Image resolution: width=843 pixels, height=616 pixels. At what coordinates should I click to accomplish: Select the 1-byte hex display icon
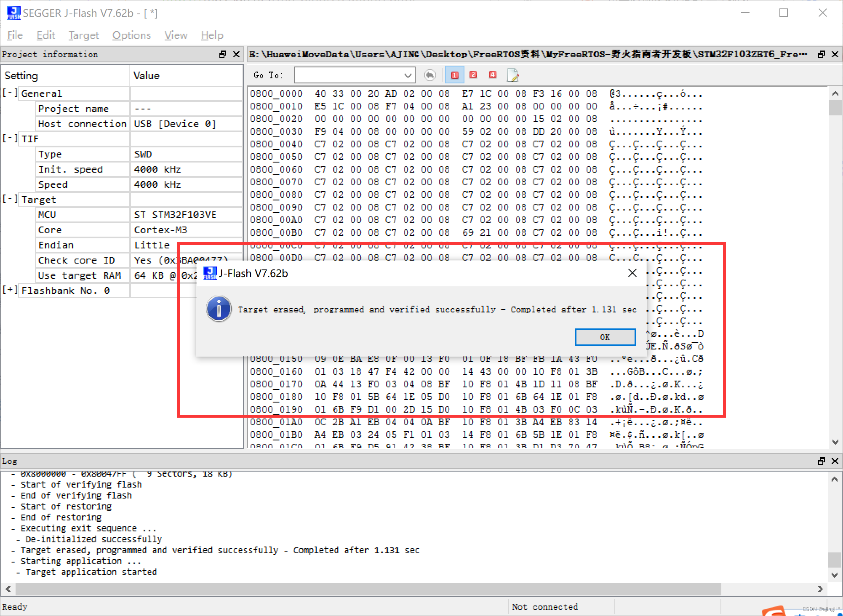tap(454, 75)
